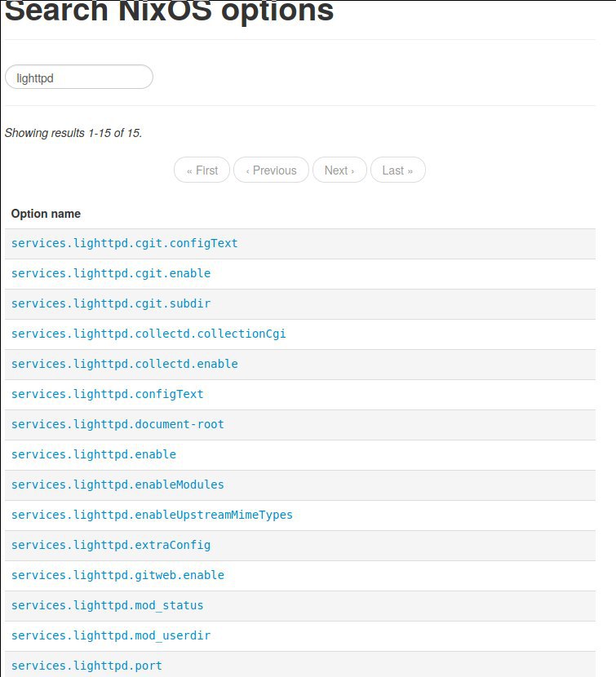Viewport: 616px width, 677px height.
Task: Open services.lighttpd.gitweb.enable option
Action: click(x=117, y=576)
